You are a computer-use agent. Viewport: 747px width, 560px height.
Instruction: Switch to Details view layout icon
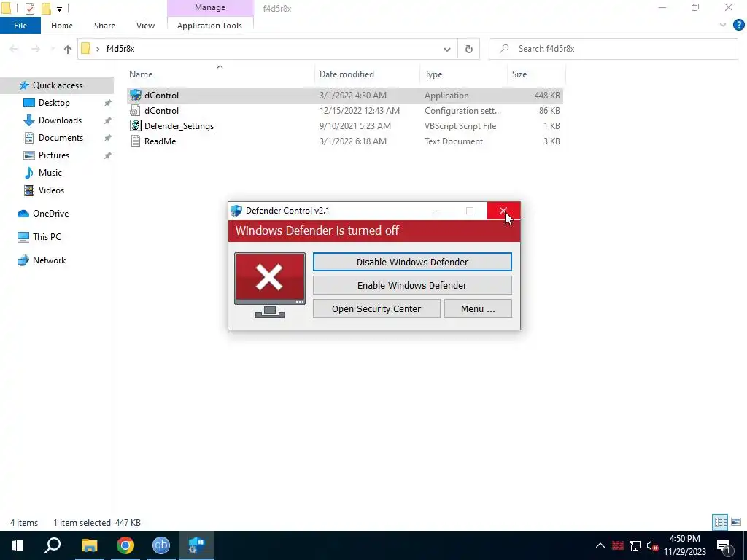(x=720, y=522)
